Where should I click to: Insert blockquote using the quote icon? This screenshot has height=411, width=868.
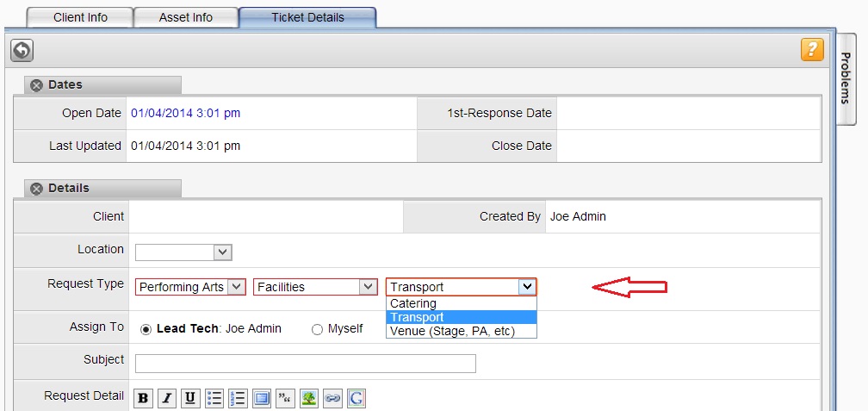click(x=285, y=398)
